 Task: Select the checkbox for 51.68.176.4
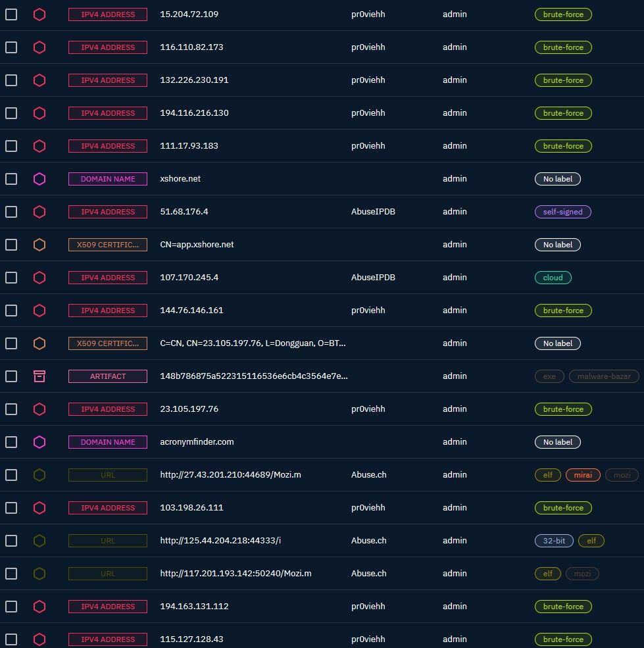11,212
